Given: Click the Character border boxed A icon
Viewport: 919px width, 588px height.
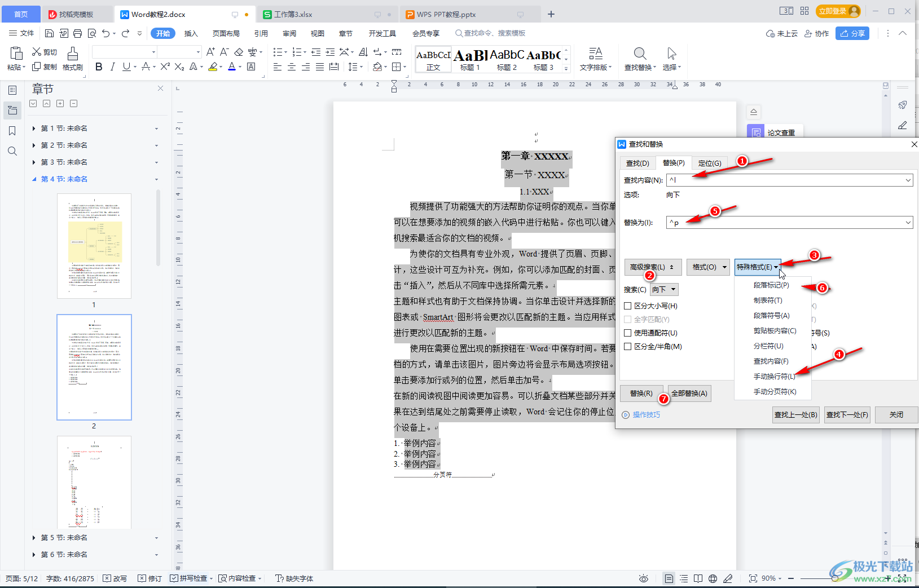Looking at the screenshot, I should 252,67.
